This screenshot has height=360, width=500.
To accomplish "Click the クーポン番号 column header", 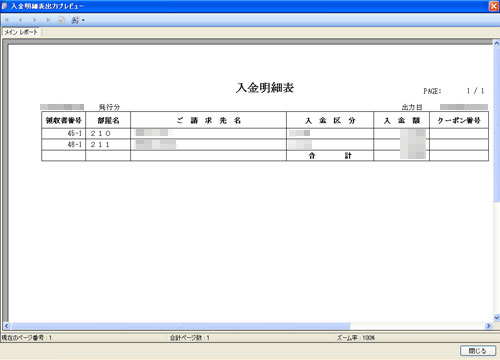I will click(459, 120).
